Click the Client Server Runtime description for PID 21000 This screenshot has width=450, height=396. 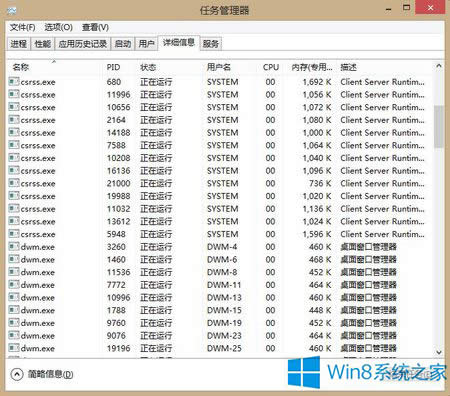click(382, 183)
